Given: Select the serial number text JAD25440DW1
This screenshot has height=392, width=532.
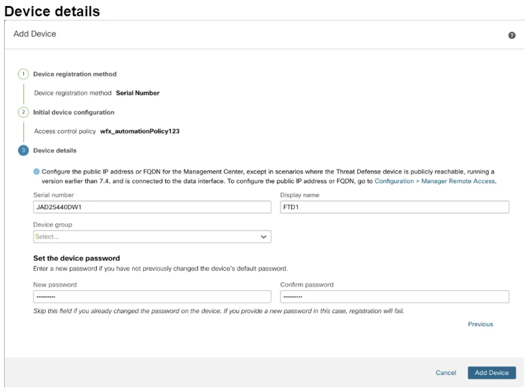Looking at the screenshot, I should point(59,207).
